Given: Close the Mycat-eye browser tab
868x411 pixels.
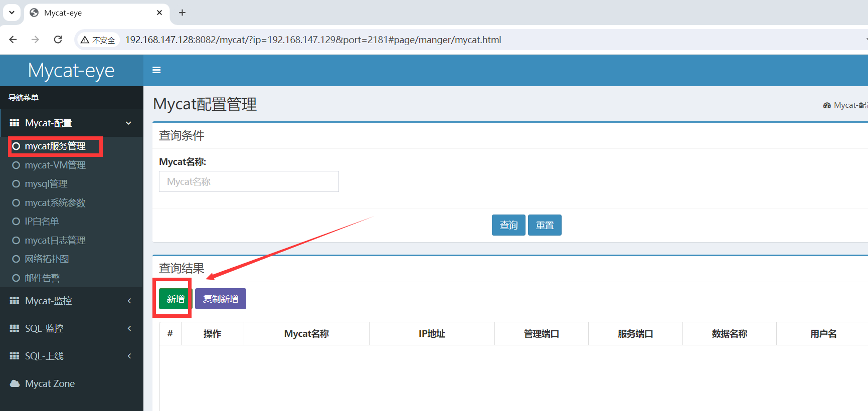Looking at the screenshot, I should pos(159,13).
